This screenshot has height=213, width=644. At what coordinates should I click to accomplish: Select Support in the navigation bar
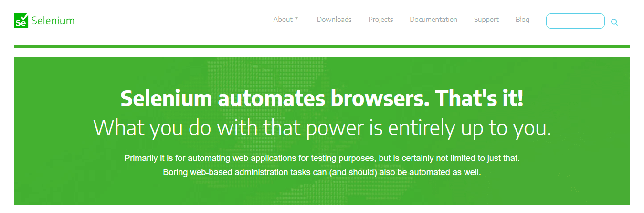(x=486, y=20)
